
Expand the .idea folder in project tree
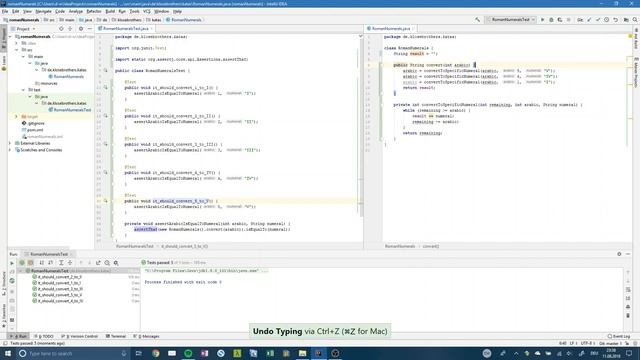coord(17,43)
